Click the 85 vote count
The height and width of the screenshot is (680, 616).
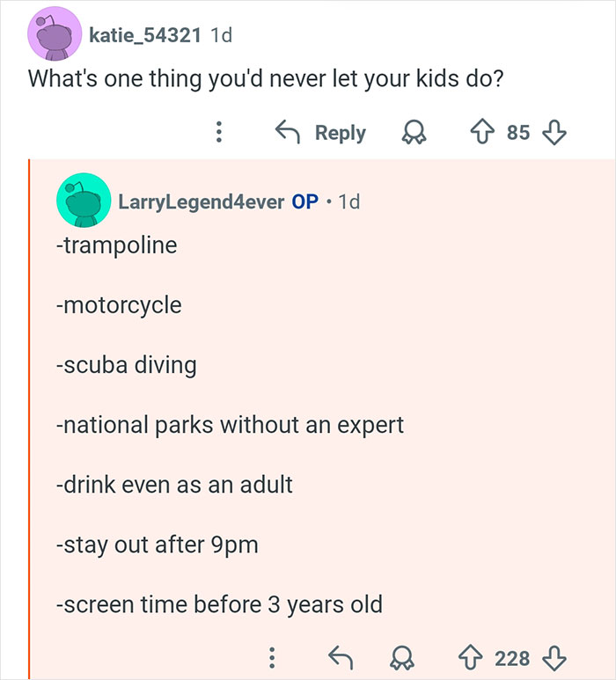[x=518, y=133]
